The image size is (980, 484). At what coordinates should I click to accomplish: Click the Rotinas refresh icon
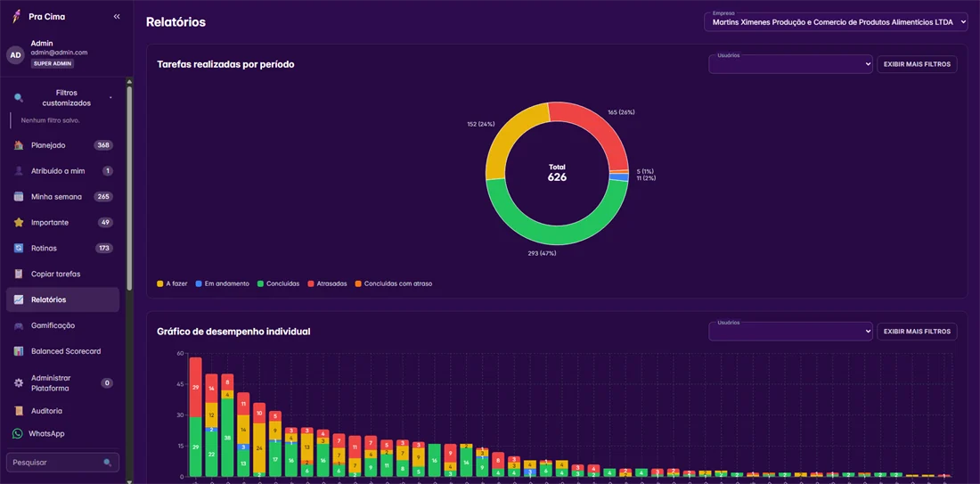[19, 249]
